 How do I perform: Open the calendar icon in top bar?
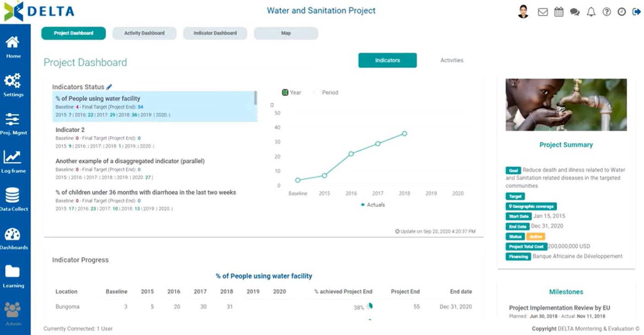pos(559,12)
